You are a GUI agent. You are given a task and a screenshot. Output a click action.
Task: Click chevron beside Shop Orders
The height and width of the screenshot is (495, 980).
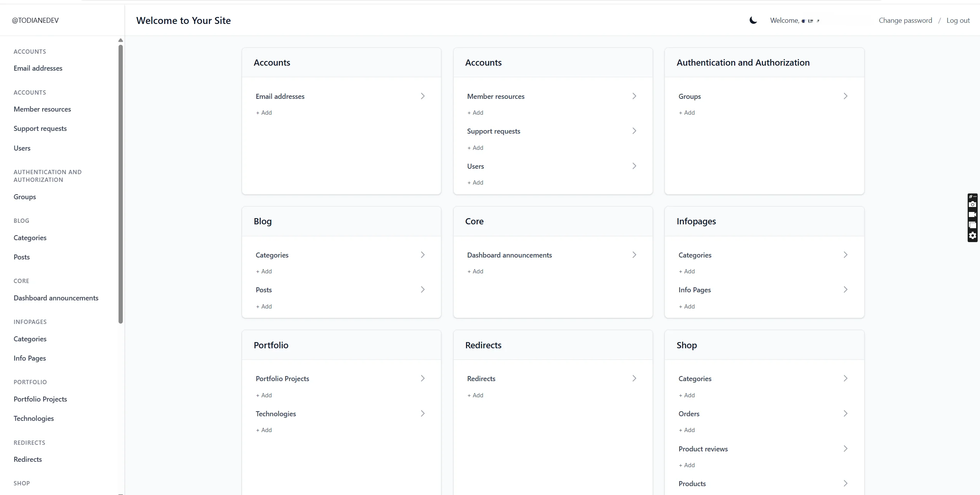845,414
